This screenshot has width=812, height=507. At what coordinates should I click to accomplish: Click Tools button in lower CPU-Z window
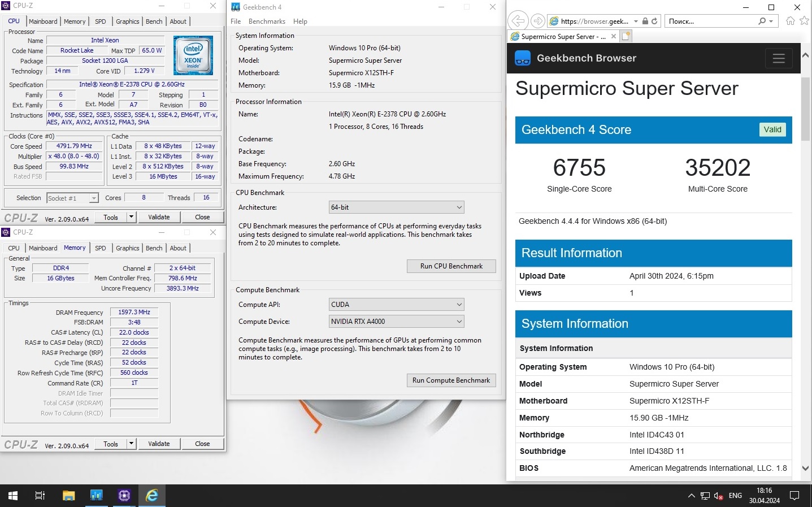(111, 444)
